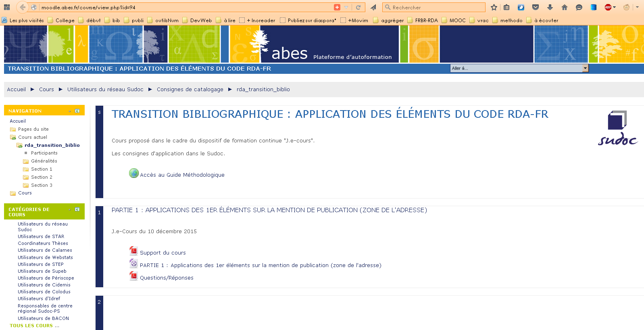Collapse the Catégories de cours block

coord(70,209)
